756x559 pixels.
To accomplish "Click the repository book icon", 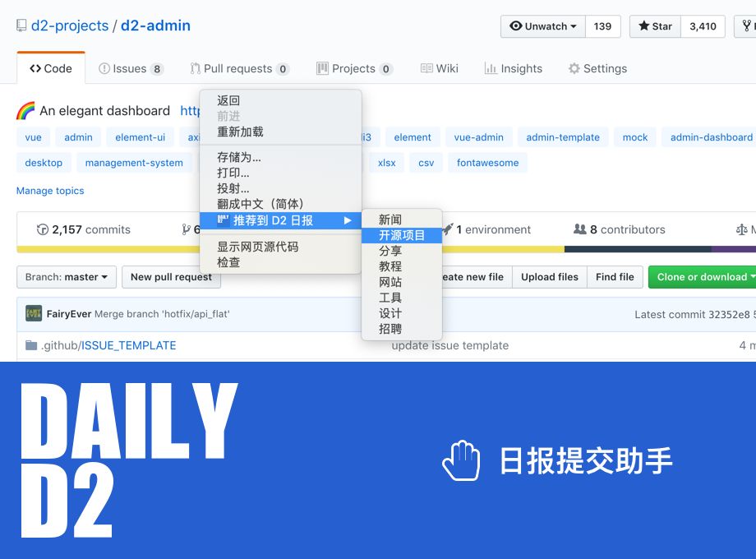I will coord(21,25).
